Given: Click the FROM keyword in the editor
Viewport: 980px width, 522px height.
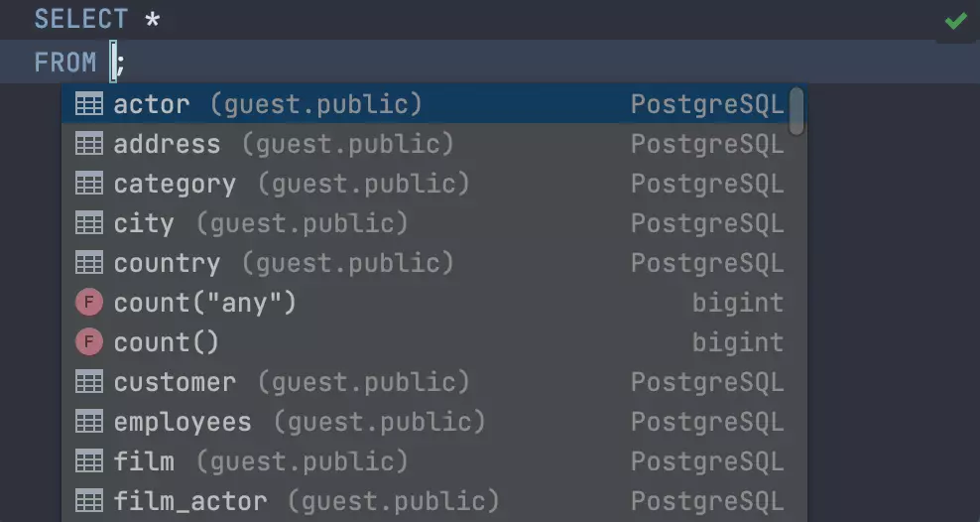Looking at the screenshot, I should click(65, 63).
